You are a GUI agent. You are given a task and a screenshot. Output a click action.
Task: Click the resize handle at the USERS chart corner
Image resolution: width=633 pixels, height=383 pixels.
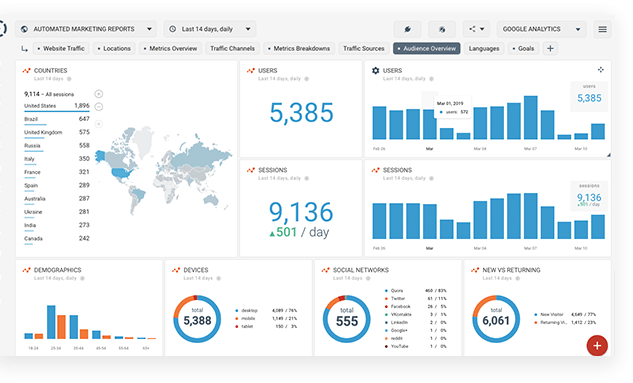tap(608, 155)
